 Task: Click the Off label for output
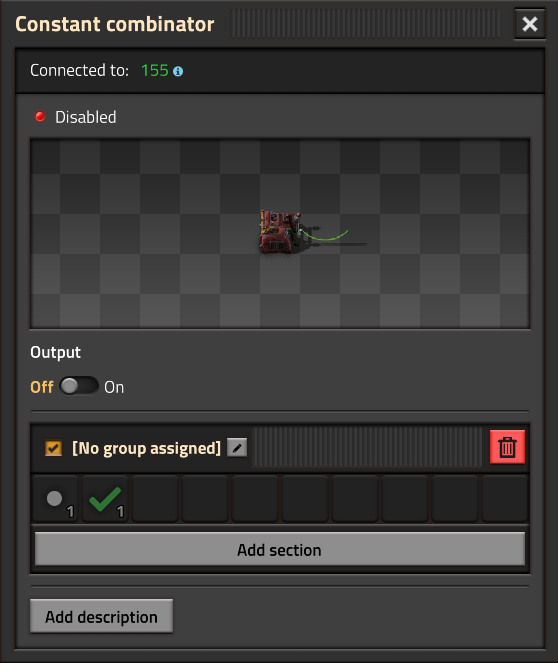42,387
